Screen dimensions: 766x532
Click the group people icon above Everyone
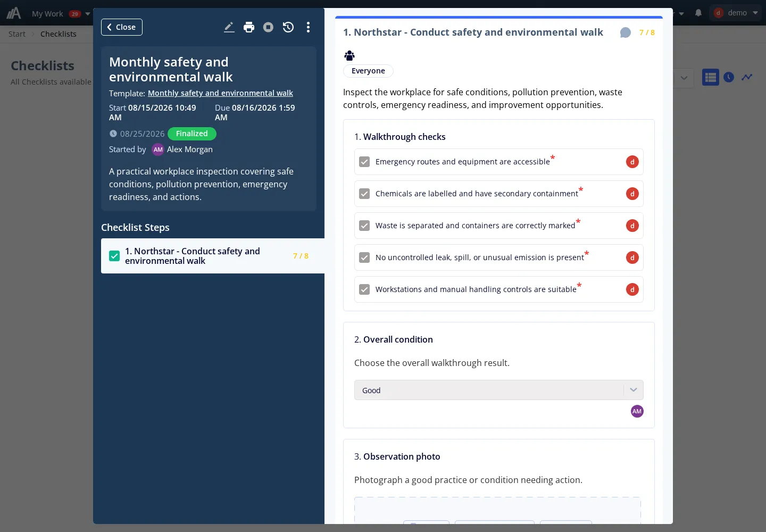(x=349, y=55)
